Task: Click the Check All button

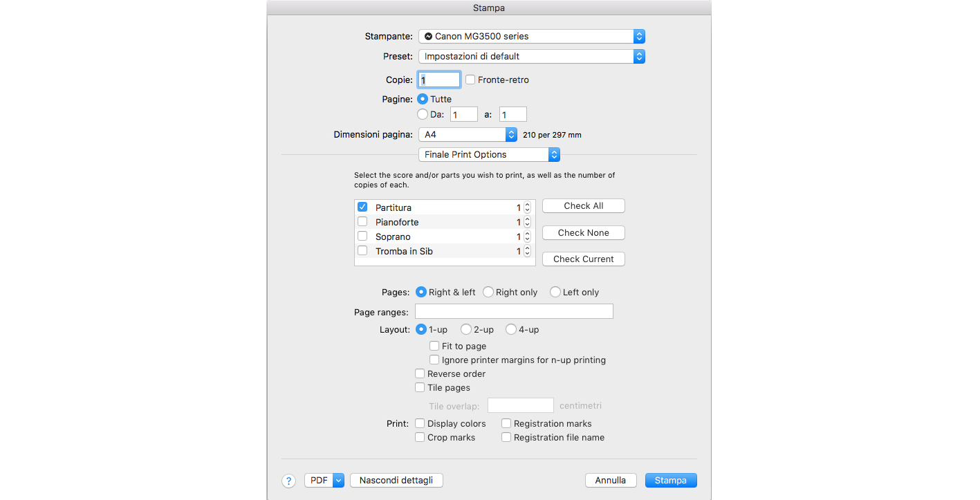Action: click(583, 206)
